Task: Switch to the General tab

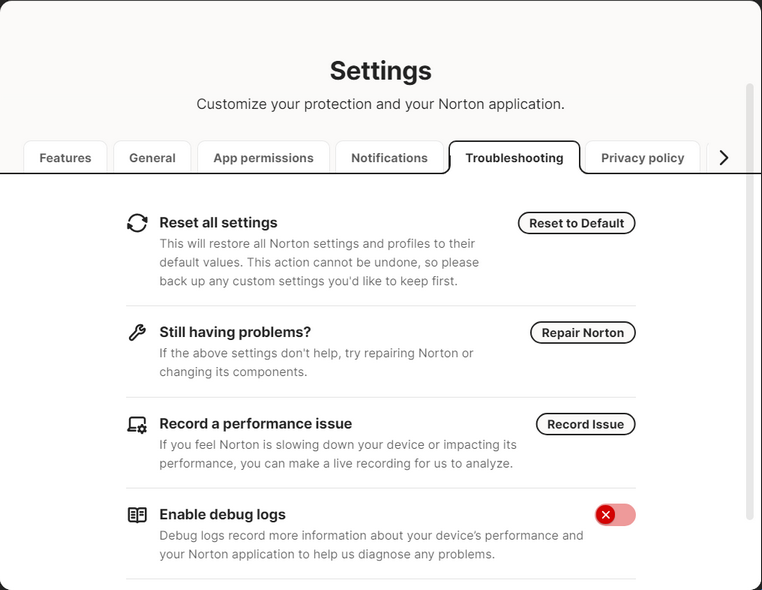Action: (152, 158)
